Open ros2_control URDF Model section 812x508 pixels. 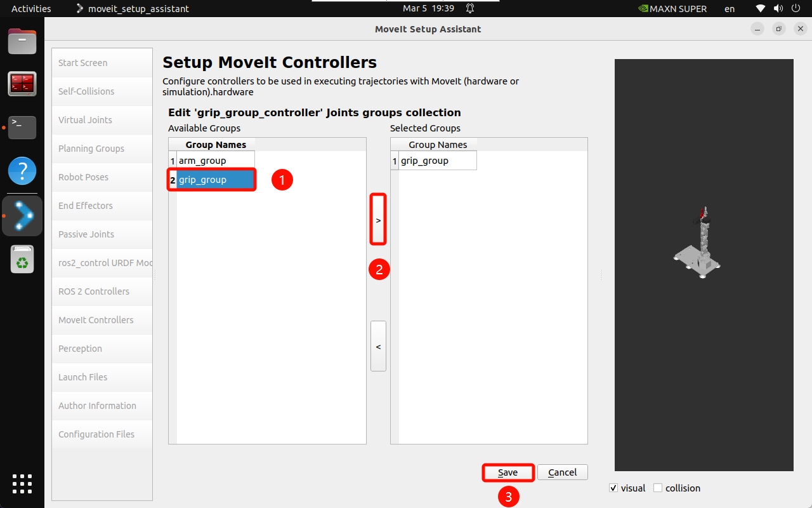click(102, 263)
